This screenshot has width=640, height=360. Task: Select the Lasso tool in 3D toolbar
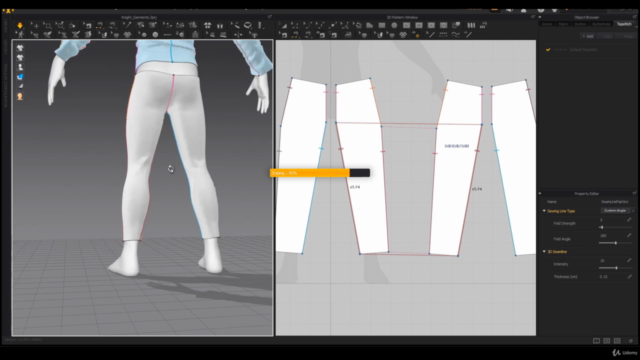[x=248, y=25]
